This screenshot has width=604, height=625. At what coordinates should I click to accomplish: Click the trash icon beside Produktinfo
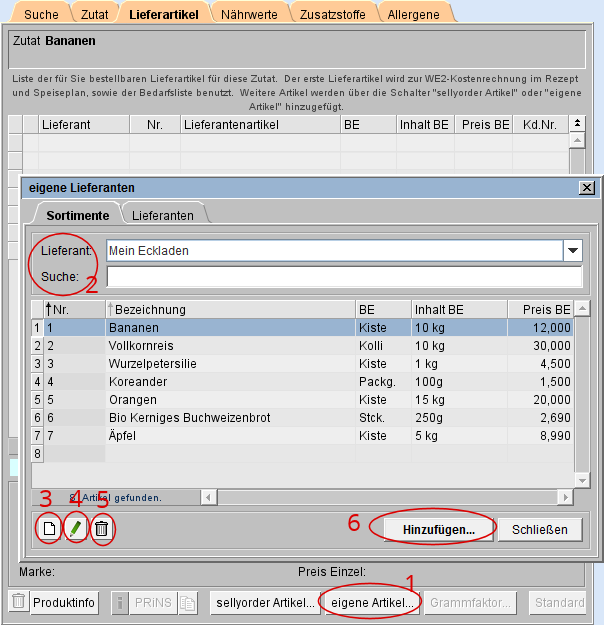tap(18, 602)
